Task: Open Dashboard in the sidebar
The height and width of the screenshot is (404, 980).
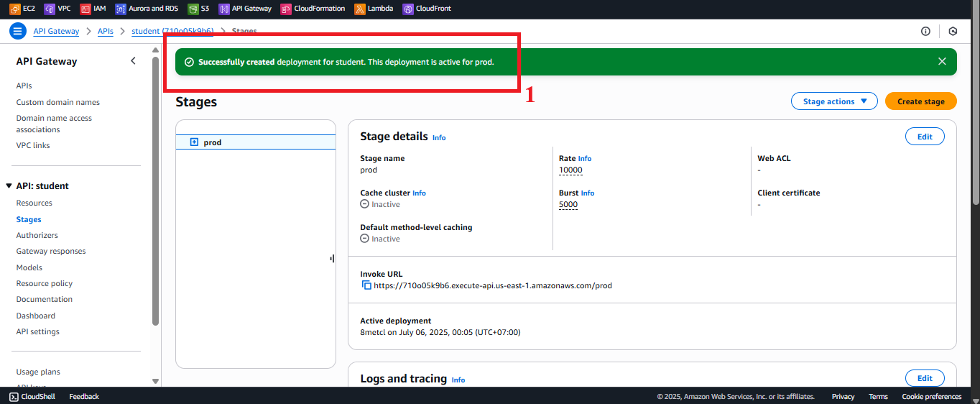Action: click(x=36, y=316)
